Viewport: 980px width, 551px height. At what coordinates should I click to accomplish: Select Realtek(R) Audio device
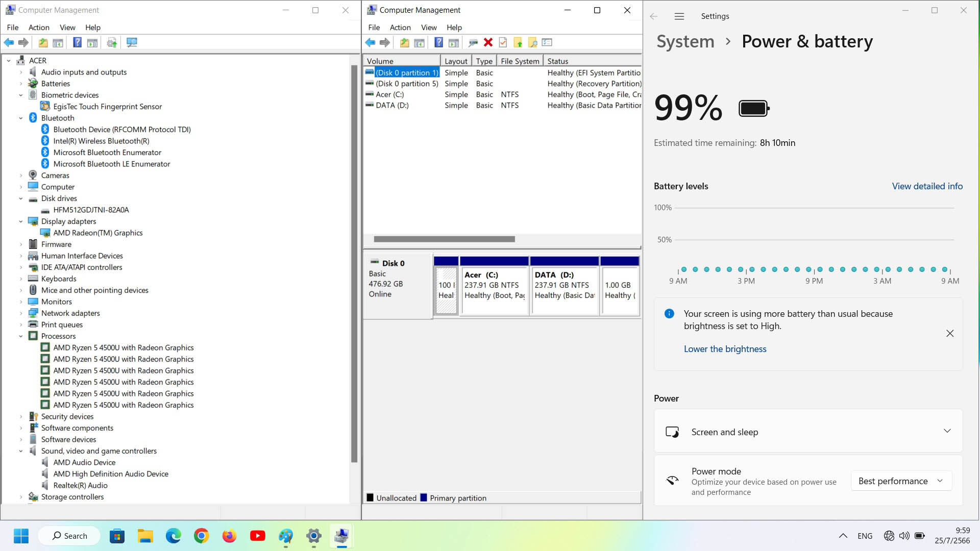click(80, 486)
